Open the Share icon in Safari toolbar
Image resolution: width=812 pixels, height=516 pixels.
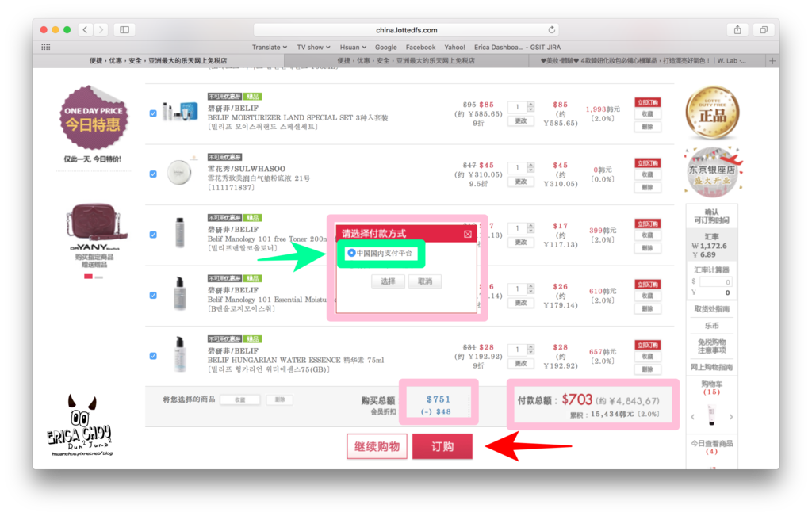[737, 29]
